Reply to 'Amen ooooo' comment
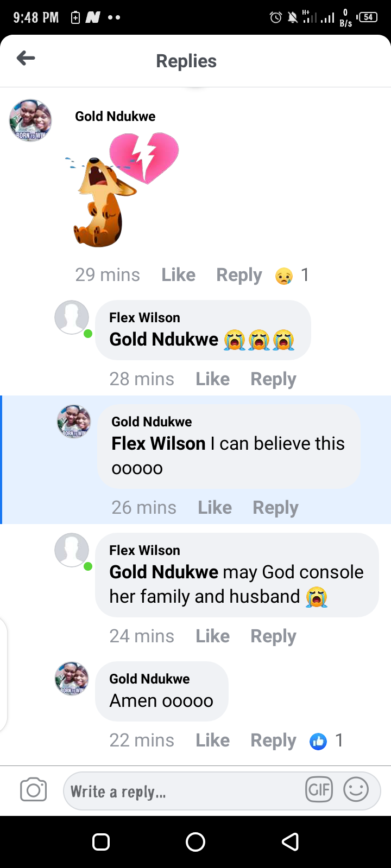This screenshot has width=391, height=868. coord(273,741)
